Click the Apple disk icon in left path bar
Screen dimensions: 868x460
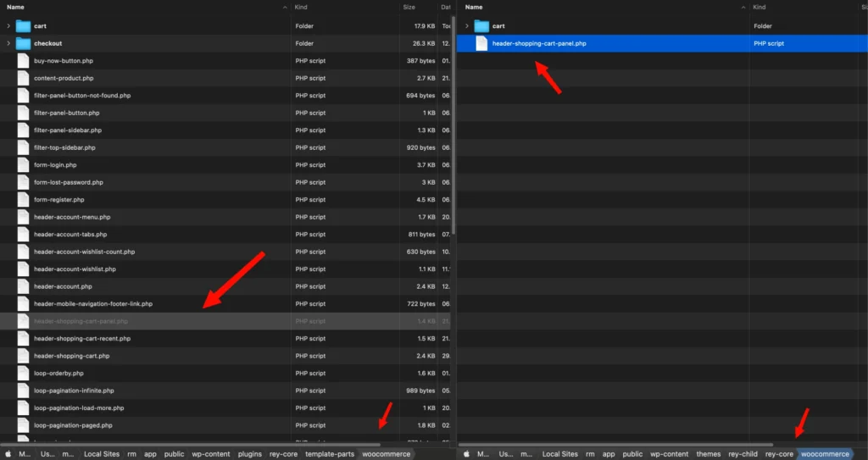[8, 454]
